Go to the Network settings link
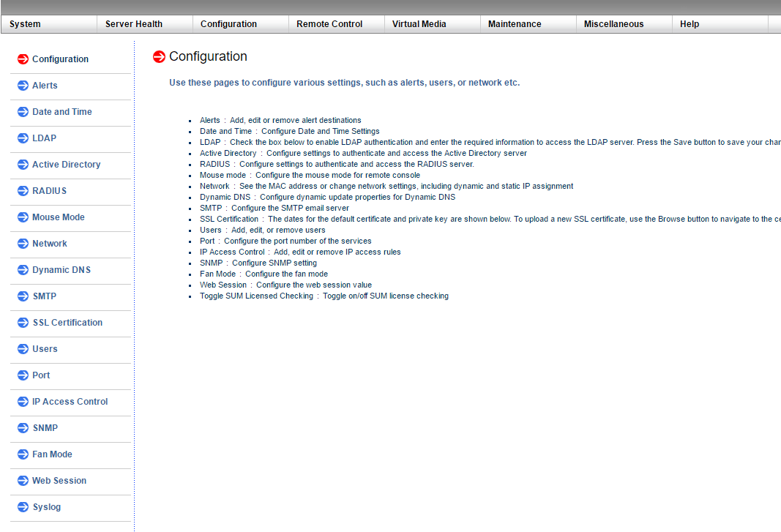This screenshot has width=781, height=532. click(x=49, y=244)
